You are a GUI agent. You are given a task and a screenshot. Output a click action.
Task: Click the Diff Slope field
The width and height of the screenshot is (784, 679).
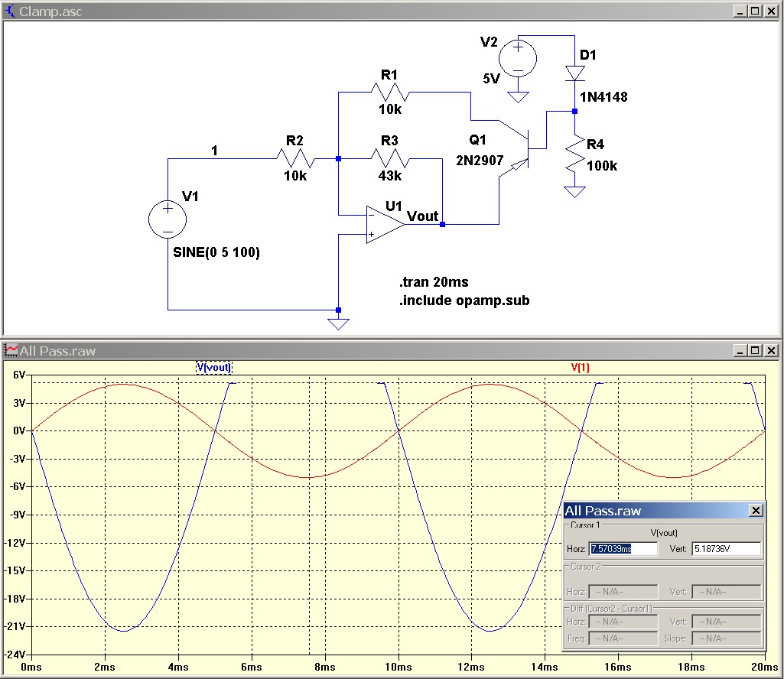[726, 638]
